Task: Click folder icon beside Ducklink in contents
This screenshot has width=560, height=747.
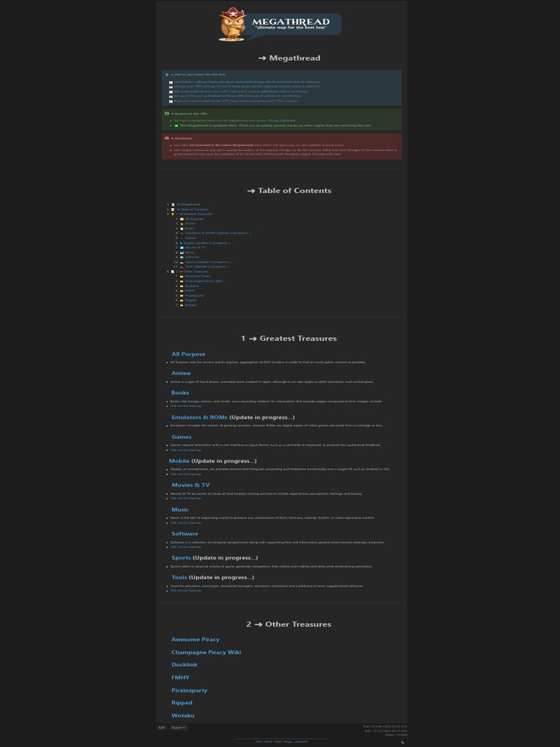Action: pos(182,286)
